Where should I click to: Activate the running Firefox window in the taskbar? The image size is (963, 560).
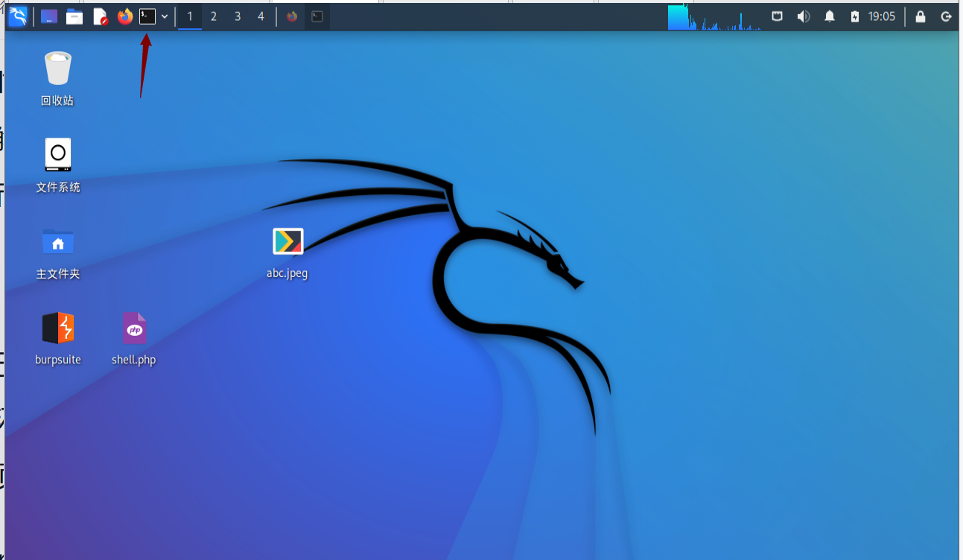292,16
